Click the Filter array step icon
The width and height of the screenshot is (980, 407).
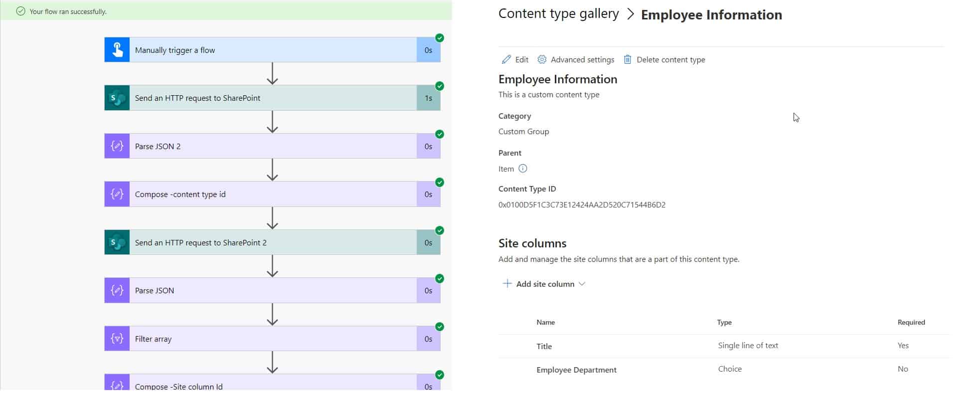(x=117, y=339)
